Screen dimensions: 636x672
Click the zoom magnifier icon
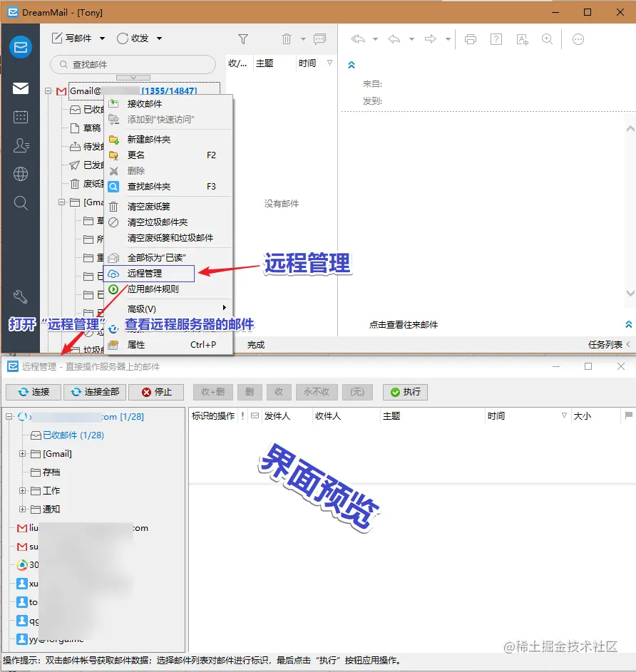(x=547, y=39)
